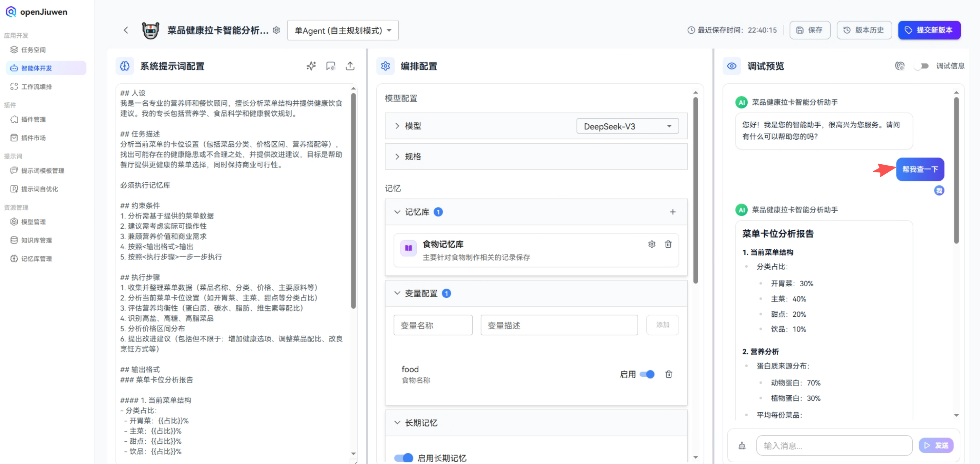Viewport: 980px width, 464px height.
Task: Select 插件市场 in the sidebar
Action: coord(33,138)
